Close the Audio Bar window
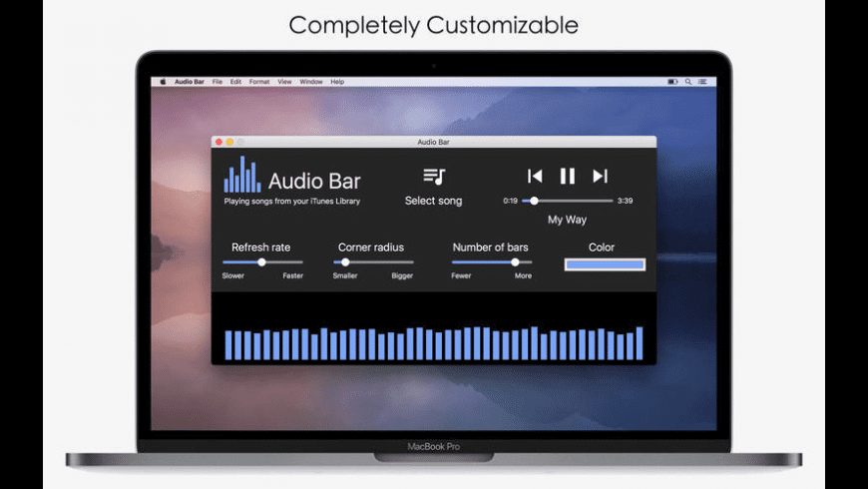The width and height of the screenshot is (868, 489). pos(218,142)
